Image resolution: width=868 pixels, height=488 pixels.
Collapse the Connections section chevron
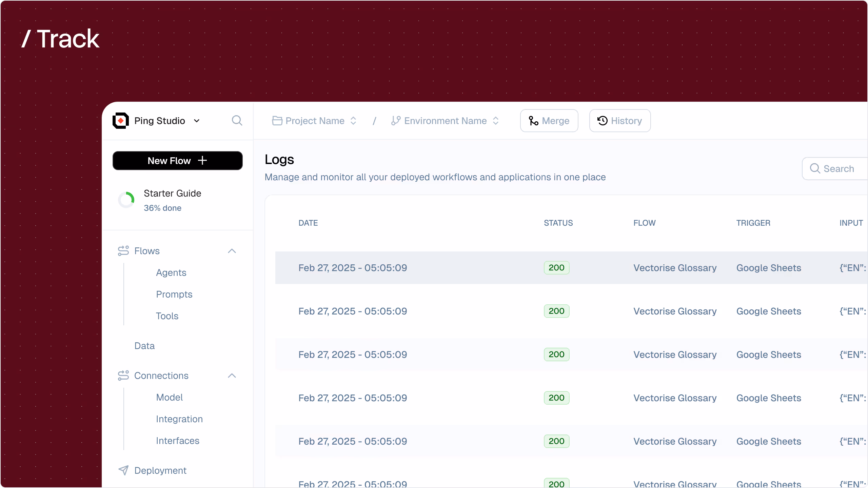(232, 376)
